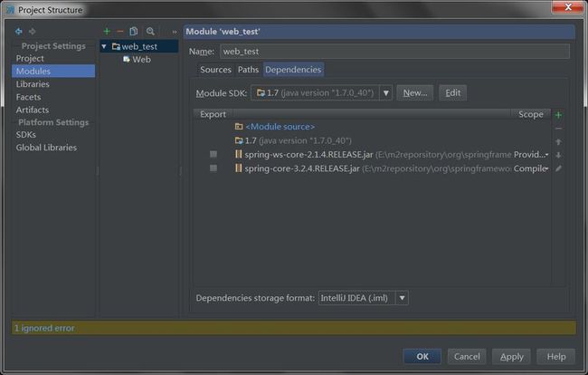This screenshot has height=375, width=588.
Task: Select the 1.7 java version row
Action: [372, 140]
